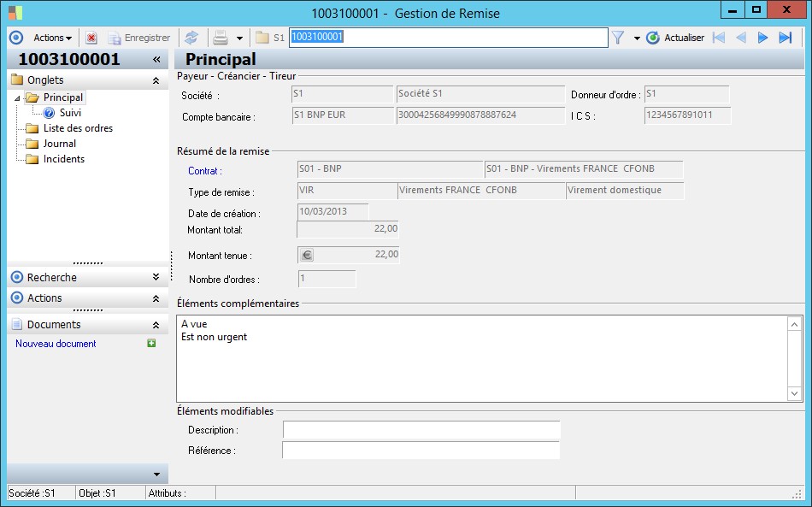812x507 pixels.
Task: Click the "A vue" text line
Action: [194, 324]
